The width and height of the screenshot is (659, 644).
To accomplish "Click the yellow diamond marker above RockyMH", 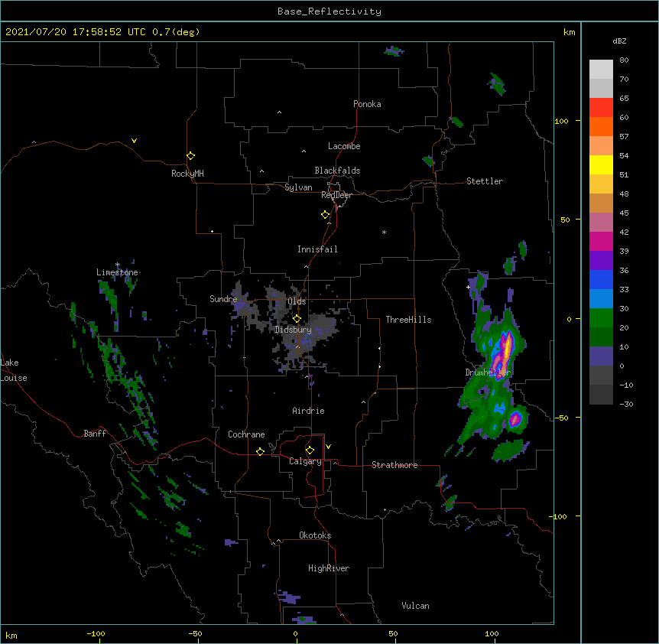I will 190,155.
